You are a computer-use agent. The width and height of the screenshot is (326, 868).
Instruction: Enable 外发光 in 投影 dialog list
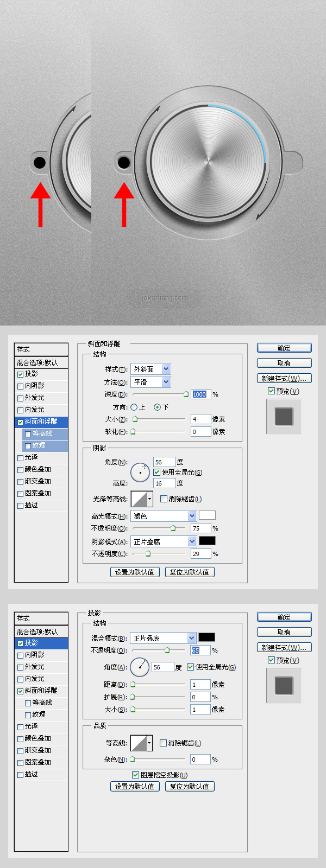(20, 667)
